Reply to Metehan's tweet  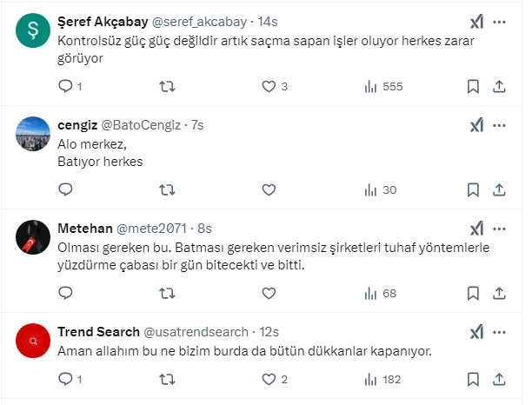[66, 293]
